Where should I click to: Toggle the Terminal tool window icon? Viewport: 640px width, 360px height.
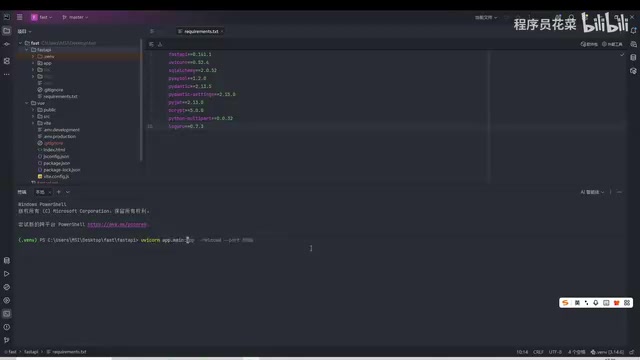click(7, 313)
